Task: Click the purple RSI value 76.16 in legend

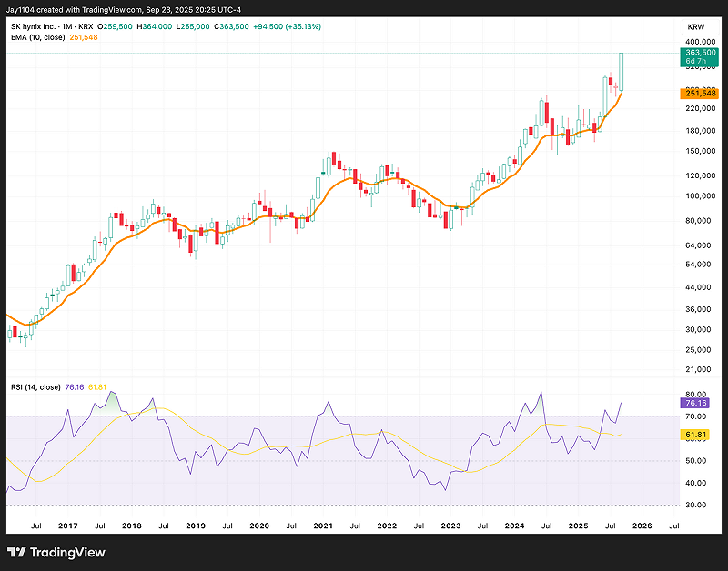Action: pos(75,386)
